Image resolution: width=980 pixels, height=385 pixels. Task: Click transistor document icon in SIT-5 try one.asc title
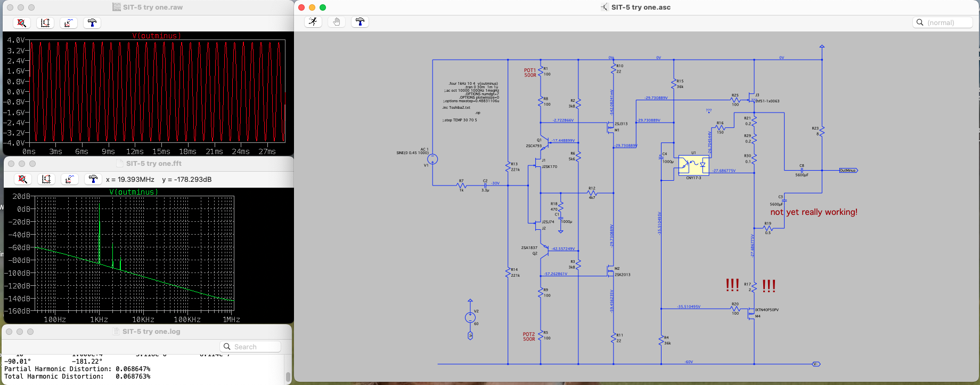click(605, 7)
